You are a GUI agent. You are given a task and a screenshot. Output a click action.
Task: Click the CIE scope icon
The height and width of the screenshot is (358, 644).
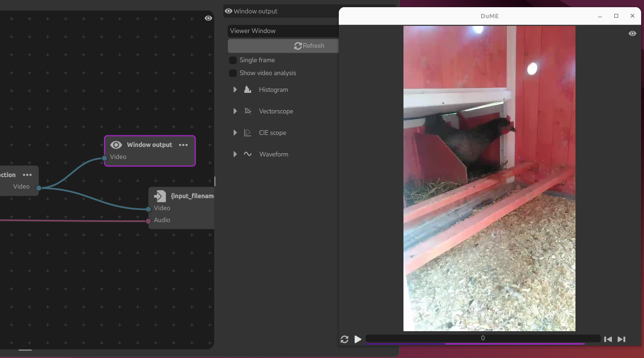(248, 133)
